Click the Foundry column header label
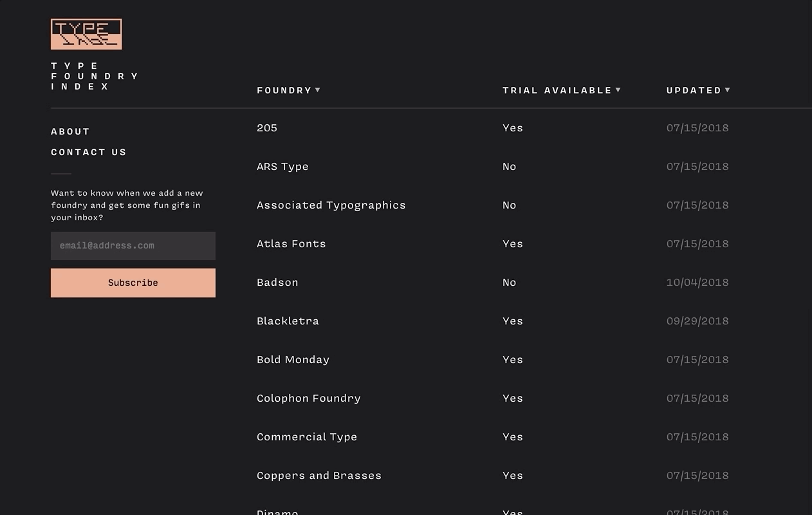 (x=284, y=90)
